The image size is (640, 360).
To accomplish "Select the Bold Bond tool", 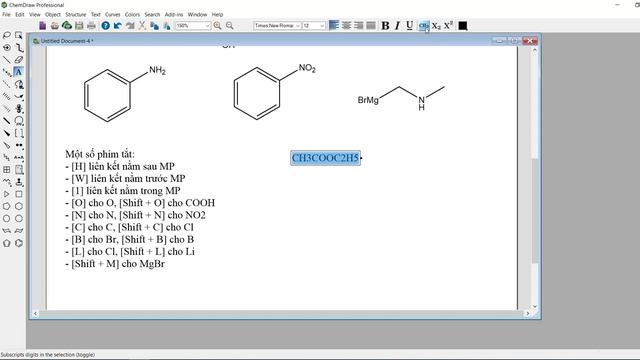I will coord(7,121).
